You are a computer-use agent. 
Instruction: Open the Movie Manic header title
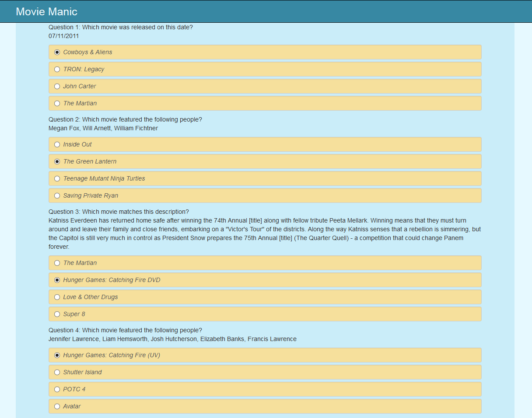pos(46,12)
